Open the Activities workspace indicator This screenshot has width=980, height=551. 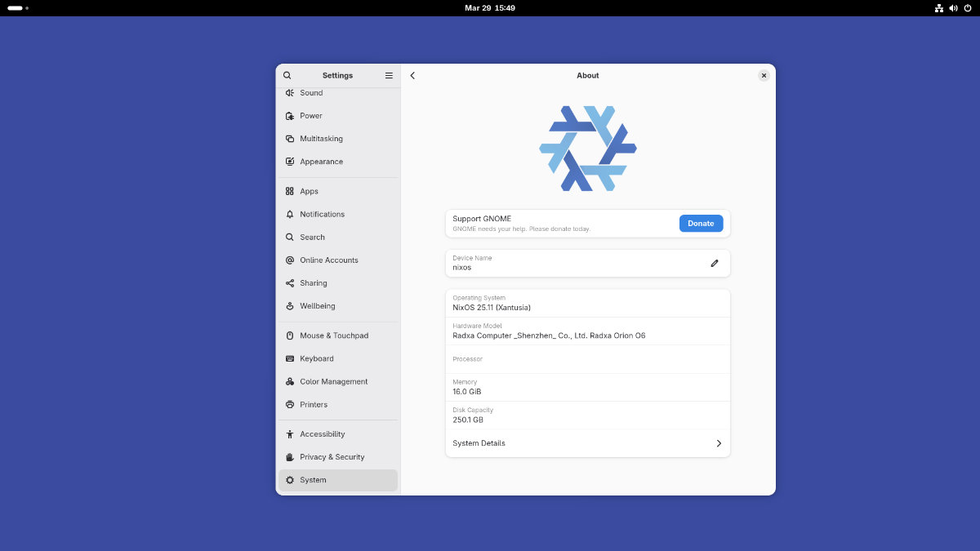tap(18, 7)
